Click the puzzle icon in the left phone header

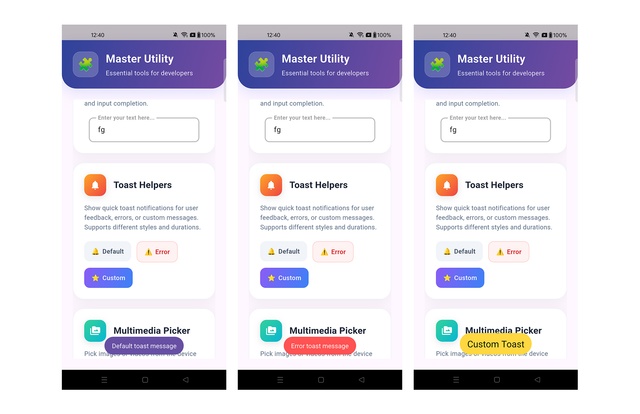[x=85, y=64]
